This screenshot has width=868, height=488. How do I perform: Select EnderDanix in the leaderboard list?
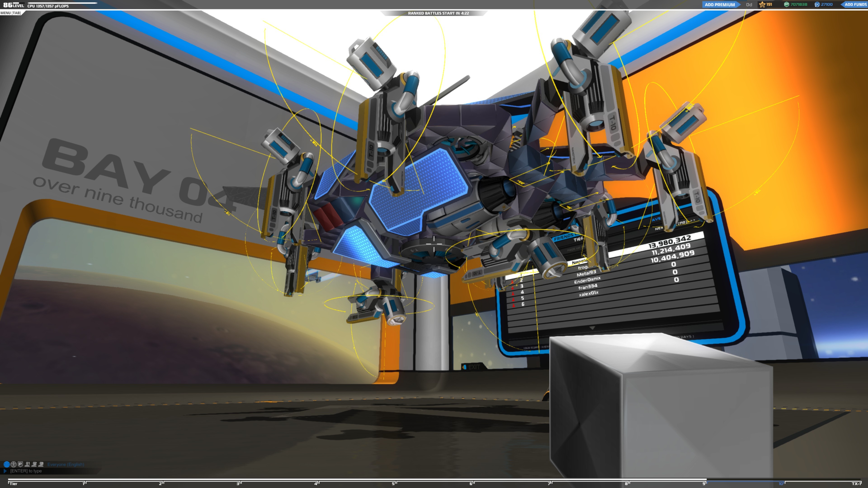coord(587,280)
